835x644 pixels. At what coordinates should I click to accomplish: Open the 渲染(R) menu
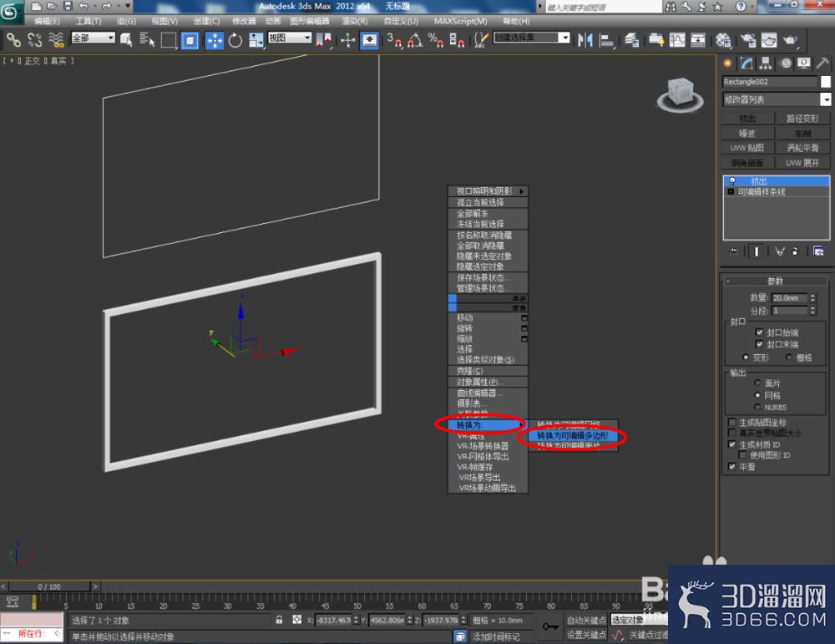tap(355, 22)
